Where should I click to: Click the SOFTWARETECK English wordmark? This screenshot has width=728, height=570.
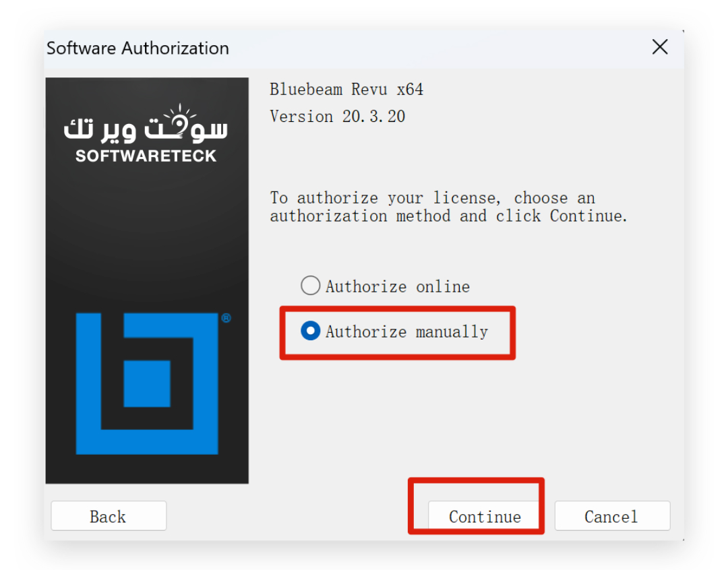[146, 156]
